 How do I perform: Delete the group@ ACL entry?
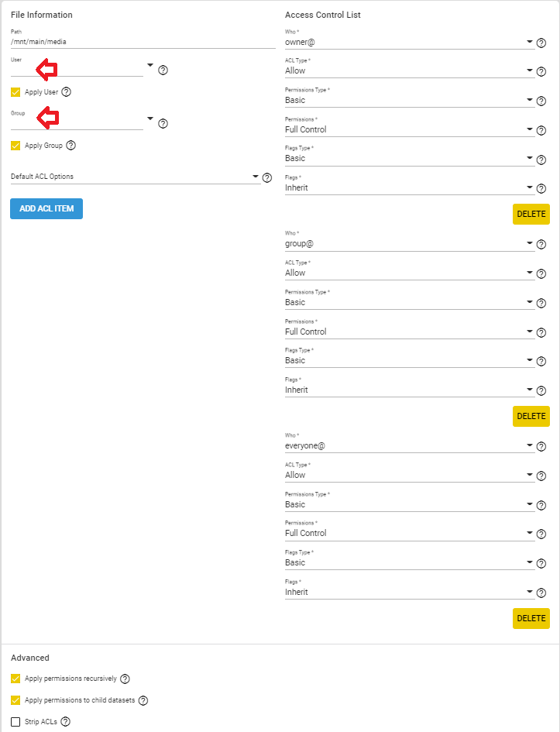pos(531,417)
